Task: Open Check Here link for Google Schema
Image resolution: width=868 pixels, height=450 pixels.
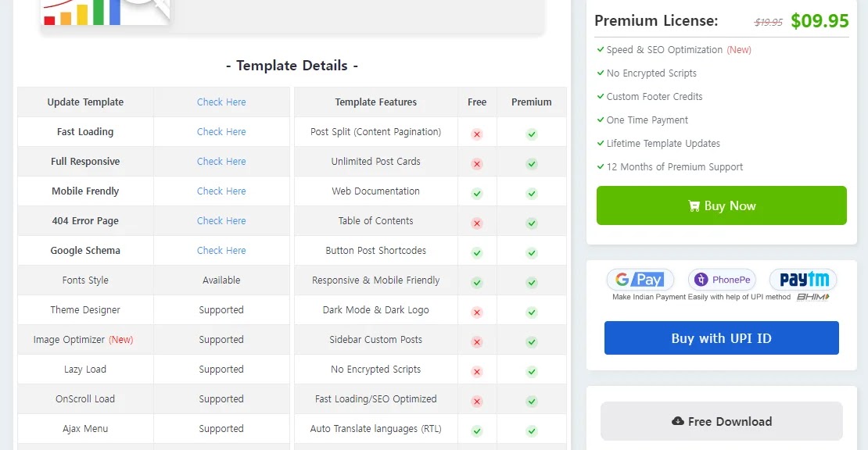Action: pyautogui.click(x=221, y=251)
